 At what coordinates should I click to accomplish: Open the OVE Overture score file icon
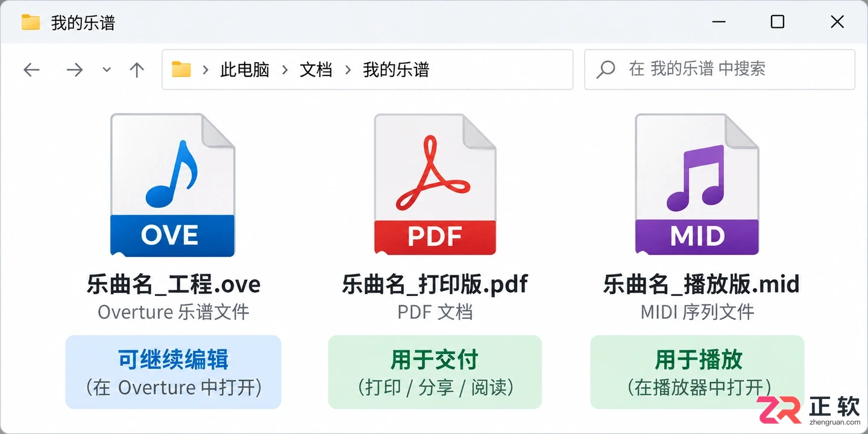tap(172, 185)
